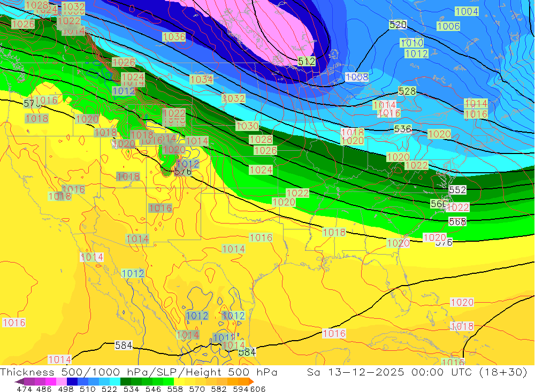Click the 1034 pressure label
This screenshot has height=392, width=535.
(202, 80)
